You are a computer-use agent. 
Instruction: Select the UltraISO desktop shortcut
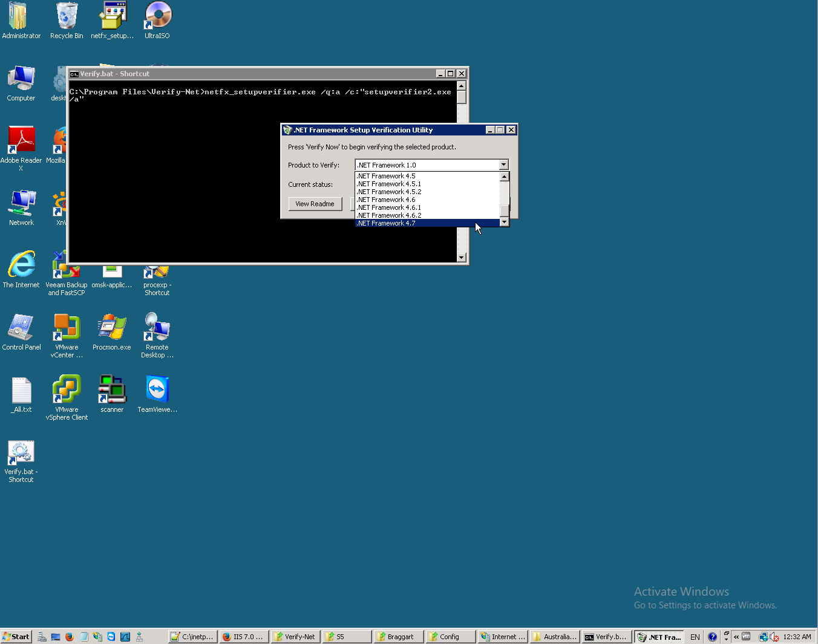click(157, 21)
